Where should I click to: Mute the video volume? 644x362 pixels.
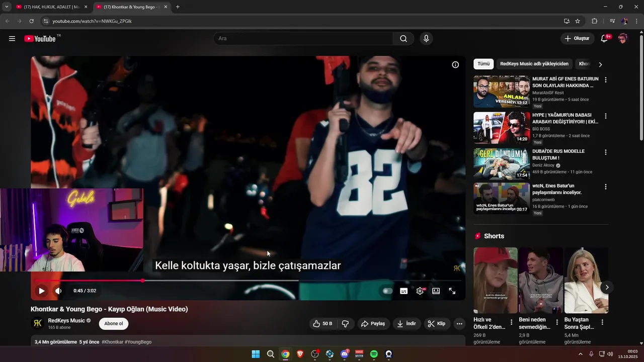58,291
